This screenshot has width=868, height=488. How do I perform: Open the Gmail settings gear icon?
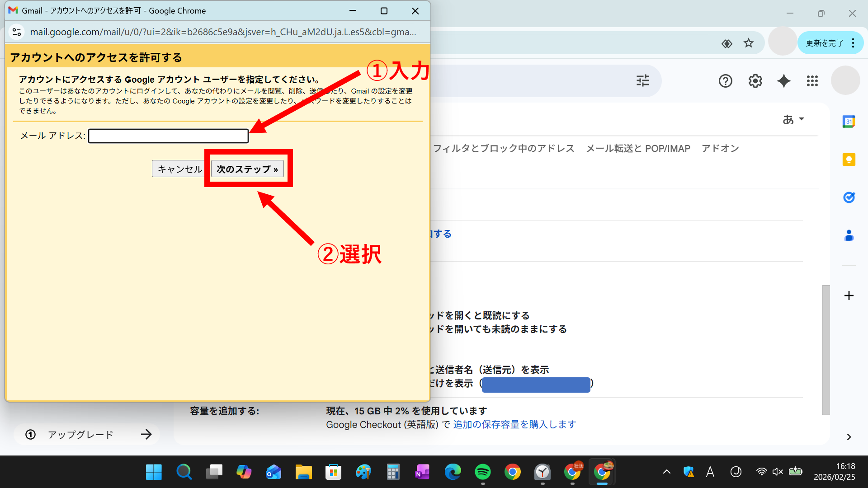[755, 81]
